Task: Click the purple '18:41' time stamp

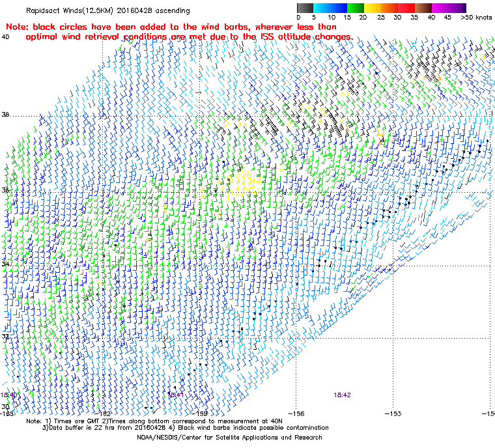Action: click(x=175, y=395)
